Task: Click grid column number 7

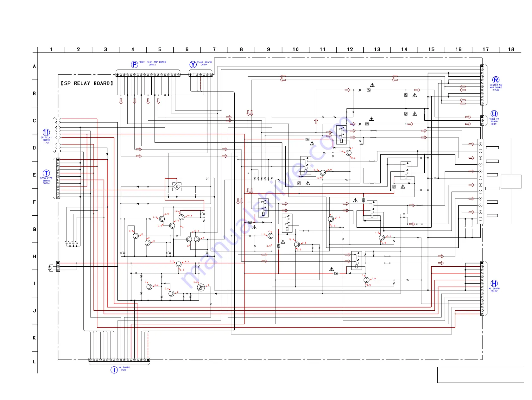Action: coord(214,49)
